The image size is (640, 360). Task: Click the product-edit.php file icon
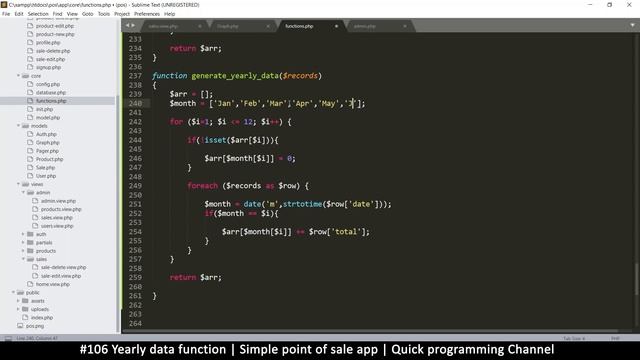[x=30, y=26]
